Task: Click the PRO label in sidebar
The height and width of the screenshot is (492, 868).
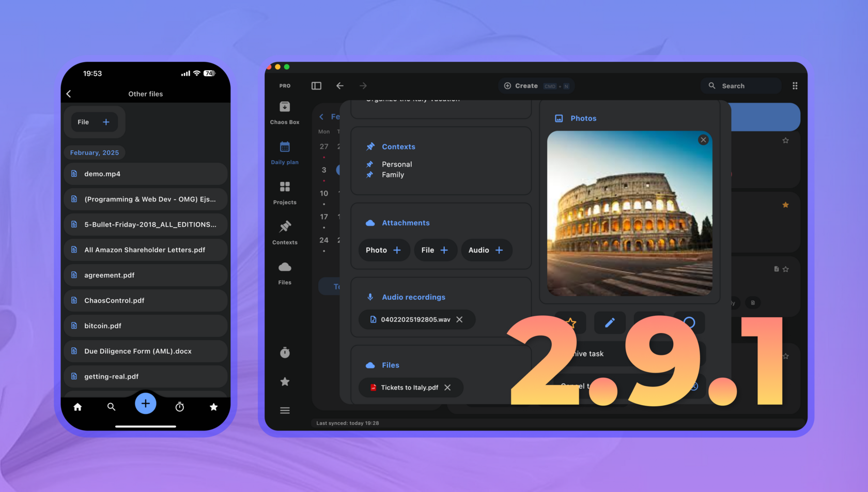Action: [x=285, y=86]
